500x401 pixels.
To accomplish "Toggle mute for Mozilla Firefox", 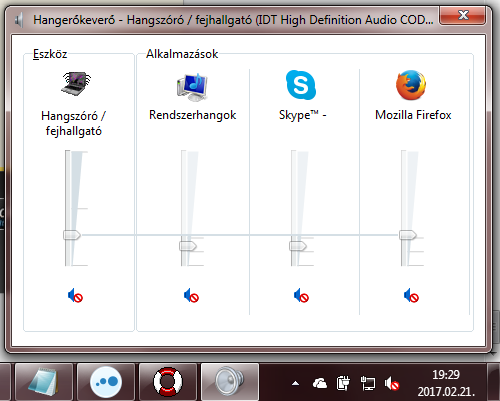I will [x=411, y=296].
